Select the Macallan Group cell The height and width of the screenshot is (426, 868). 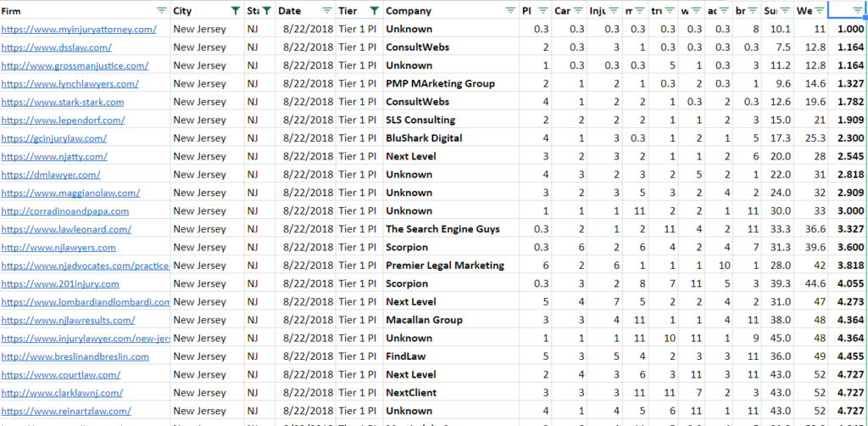[x=451, y=320]
